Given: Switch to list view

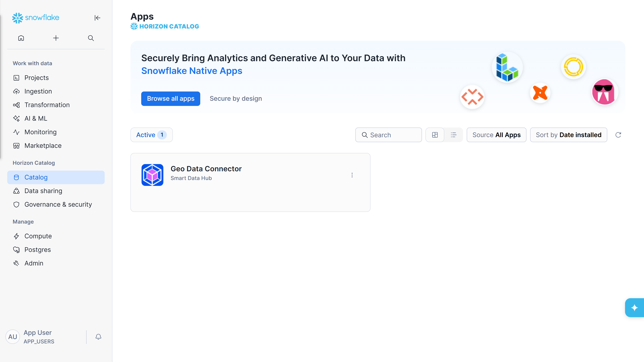Looking at the screenshot, I should coord(453,135).
